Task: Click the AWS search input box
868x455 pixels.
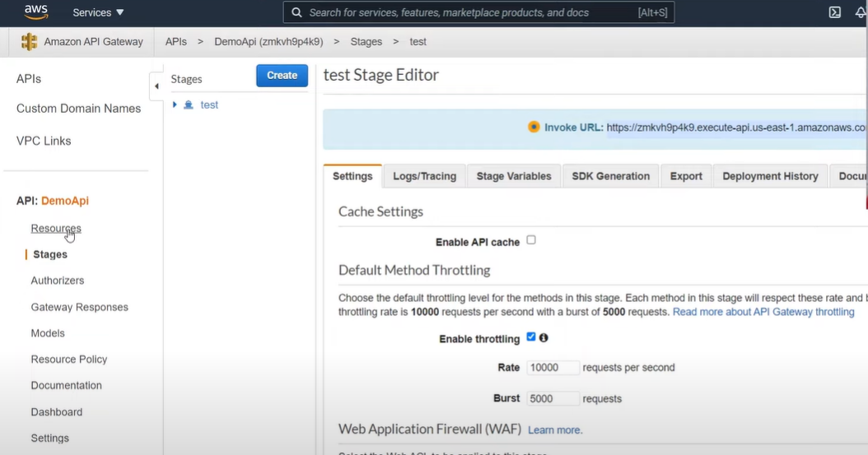Action: point(478,12)
